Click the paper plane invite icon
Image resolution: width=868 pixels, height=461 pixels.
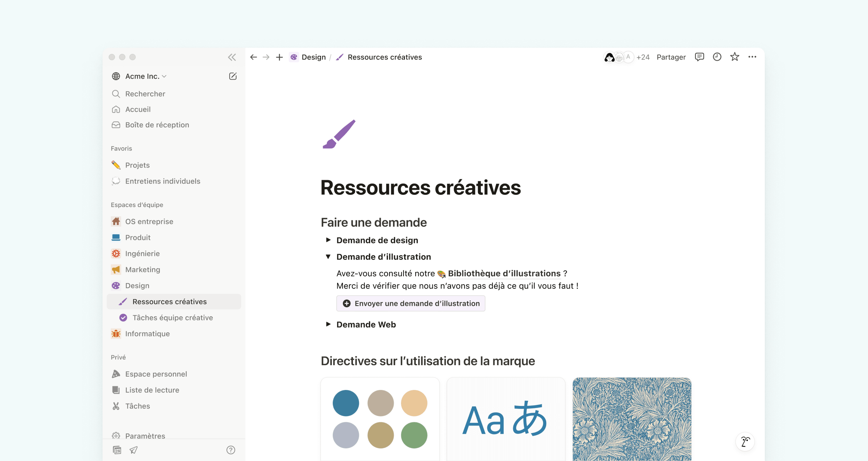pyautogui.click(x=134, y=450)
